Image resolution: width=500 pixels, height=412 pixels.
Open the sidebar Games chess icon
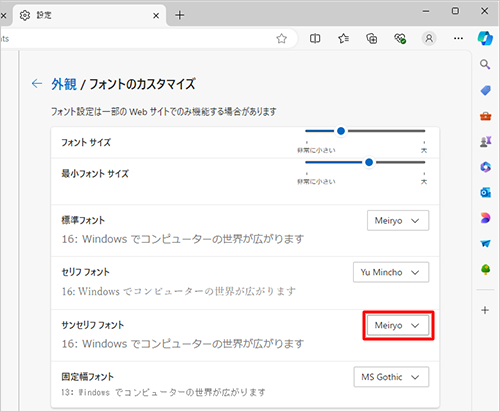[486, 142]
